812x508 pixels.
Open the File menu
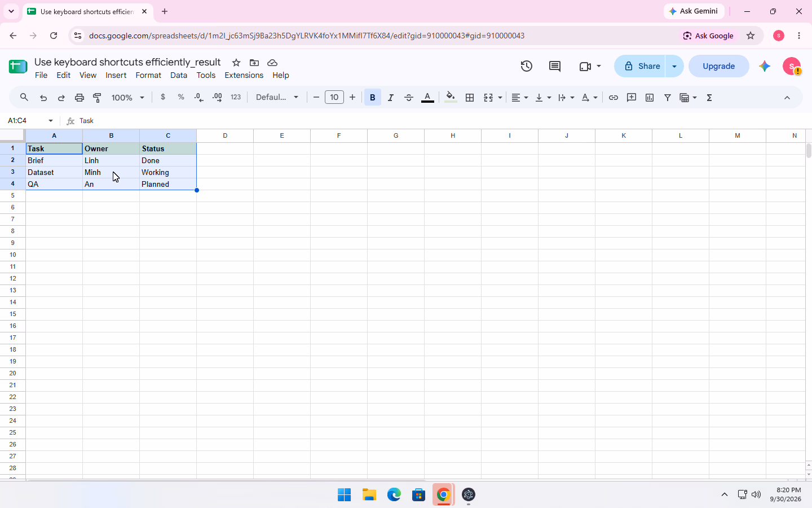pos(41,75)
